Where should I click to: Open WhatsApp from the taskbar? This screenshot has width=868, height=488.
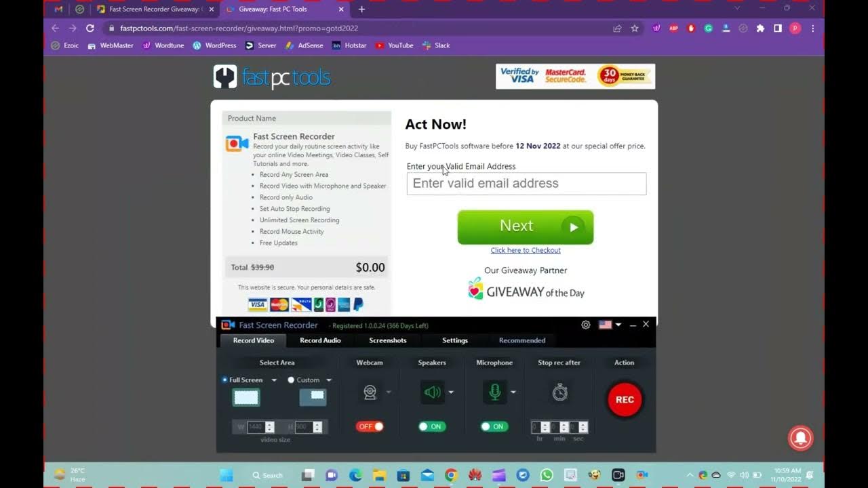coord(547,475)
